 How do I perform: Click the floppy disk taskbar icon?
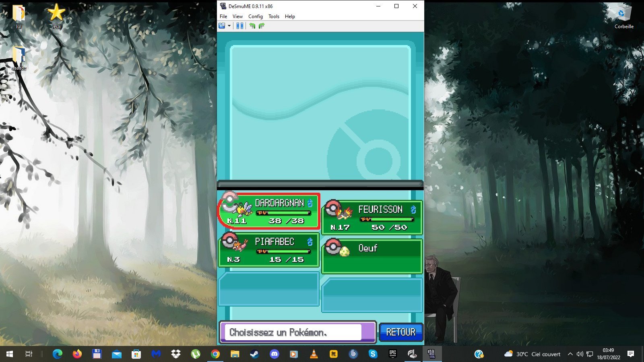pyautogui.click(x=97, y=354)
